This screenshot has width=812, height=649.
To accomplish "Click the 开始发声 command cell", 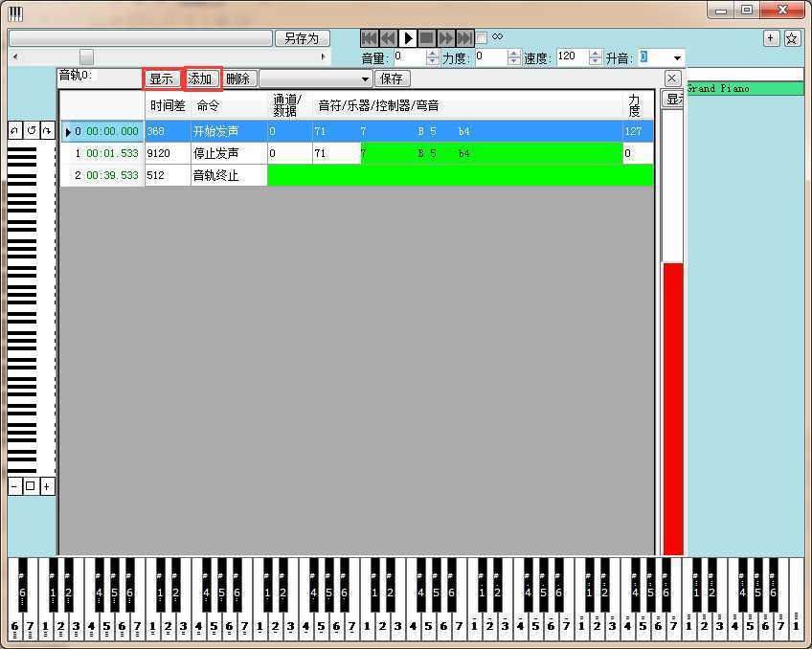I will pyautogui.click(x=228, y=131).
